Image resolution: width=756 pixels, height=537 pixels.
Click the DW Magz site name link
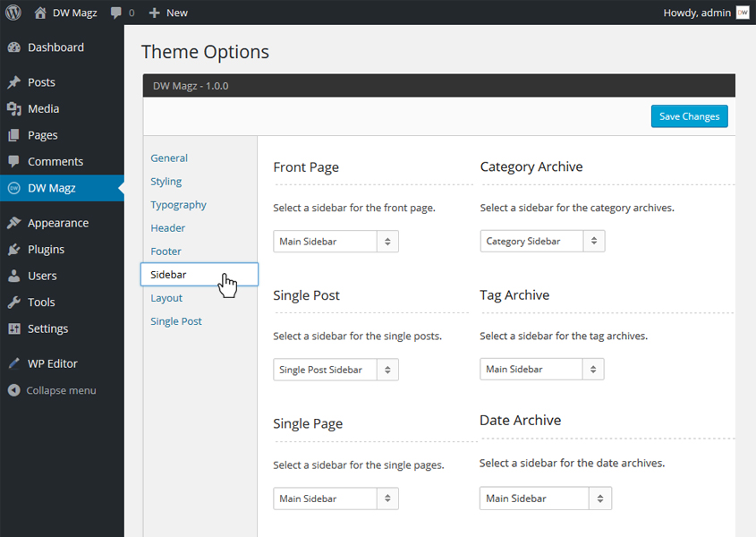click(x=75, y=13)
